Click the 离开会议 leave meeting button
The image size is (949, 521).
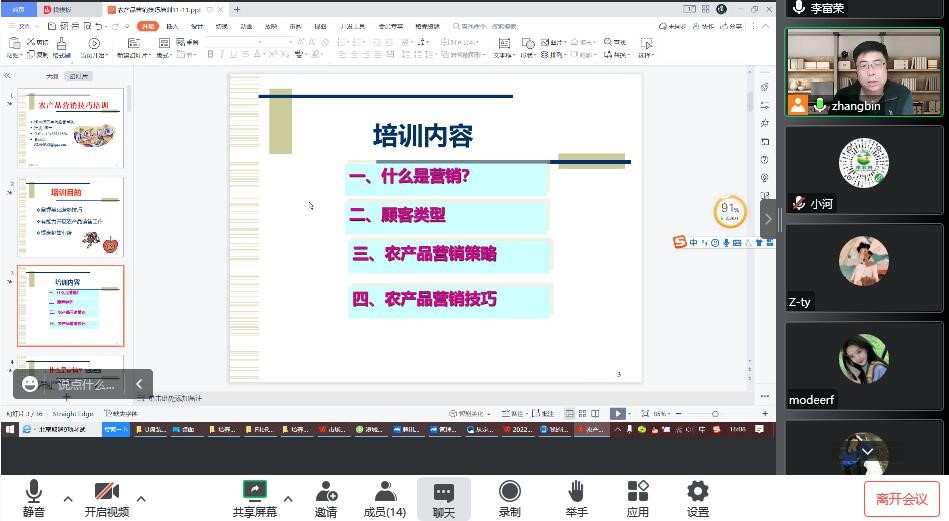901,499
